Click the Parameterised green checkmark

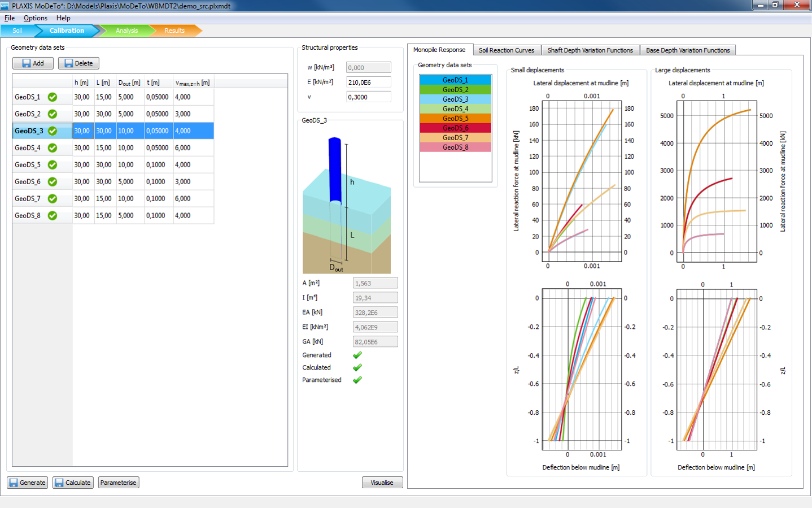coord(357,380)
